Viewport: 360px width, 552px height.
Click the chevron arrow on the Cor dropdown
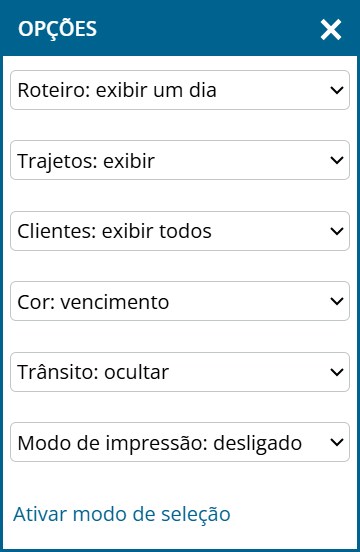tap(337, 301)
